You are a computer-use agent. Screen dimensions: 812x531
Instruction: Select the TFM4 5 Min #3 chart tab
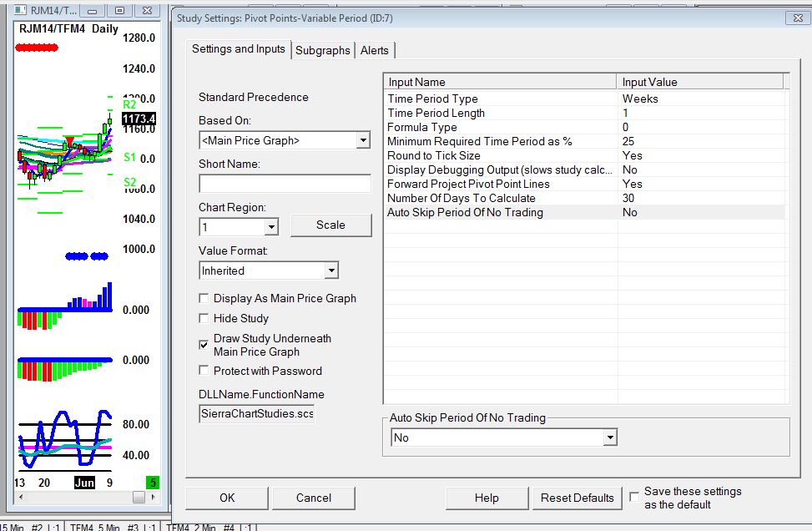113,526
